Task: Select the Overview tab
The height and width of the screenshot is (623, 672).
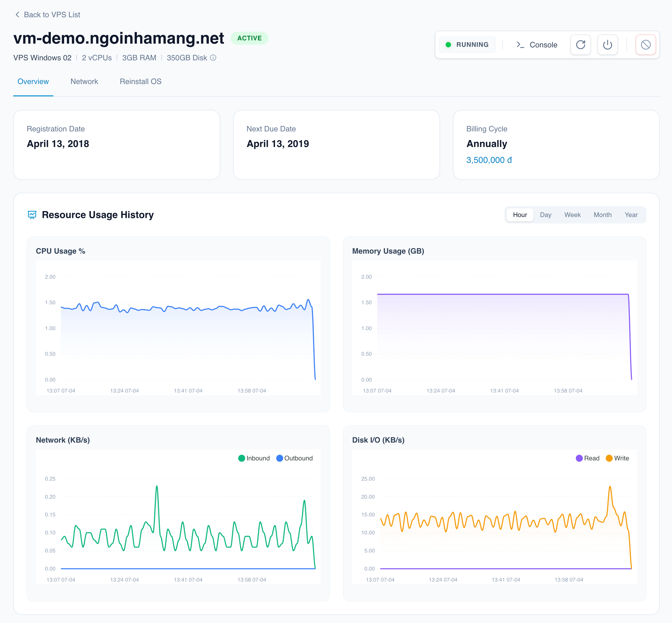Action: (33, 81)
